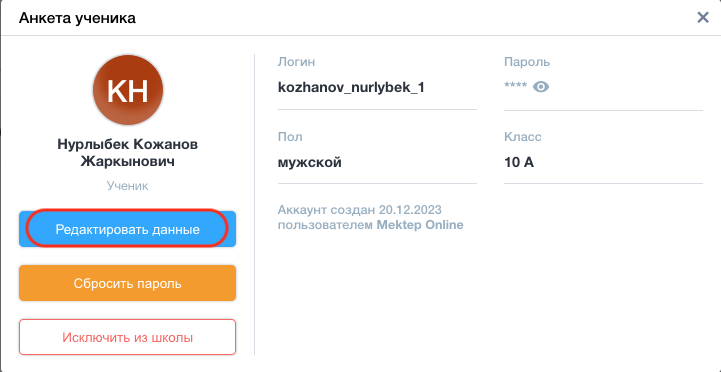721x372 pixels.
Task: Open the Mektep Online user link
Action: tap(420, 225)
